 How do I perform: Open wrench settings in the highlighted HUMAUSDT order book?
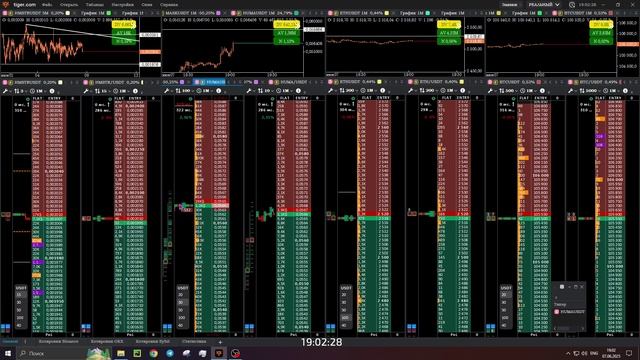(x=167, y=91)
